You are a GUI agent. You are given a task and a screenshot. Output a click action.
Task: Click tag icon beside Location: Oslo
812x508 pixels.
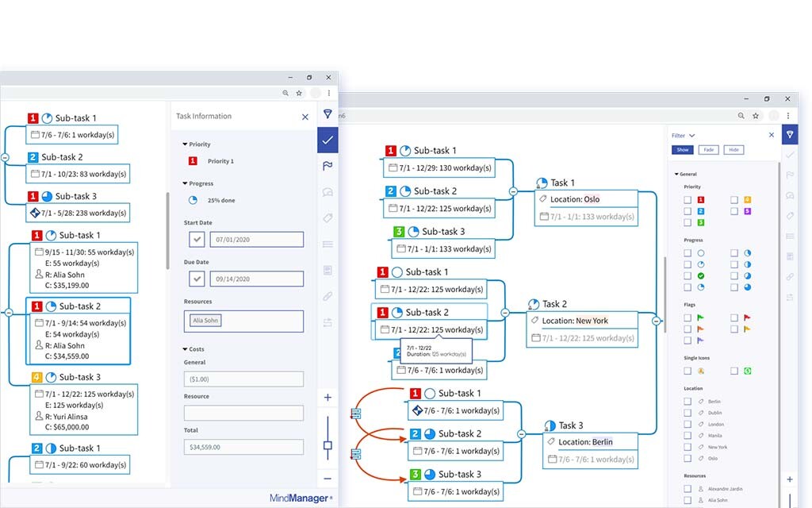(x=542, y=199)
